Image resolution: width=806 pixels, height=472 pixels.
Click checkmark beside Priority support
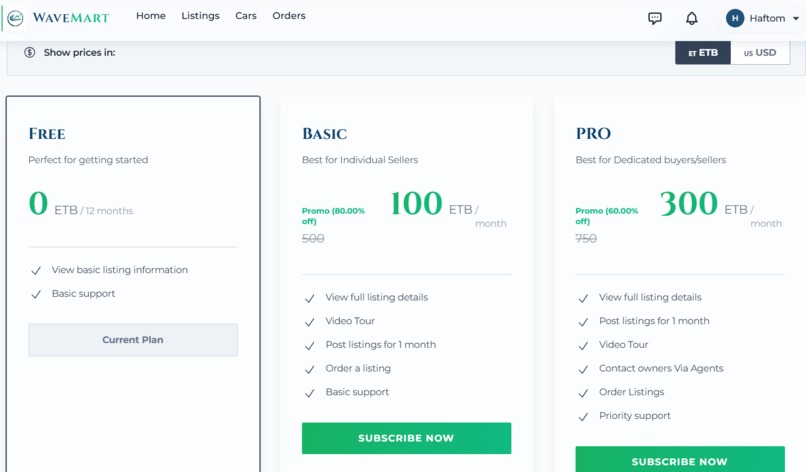tap(583, 416)
